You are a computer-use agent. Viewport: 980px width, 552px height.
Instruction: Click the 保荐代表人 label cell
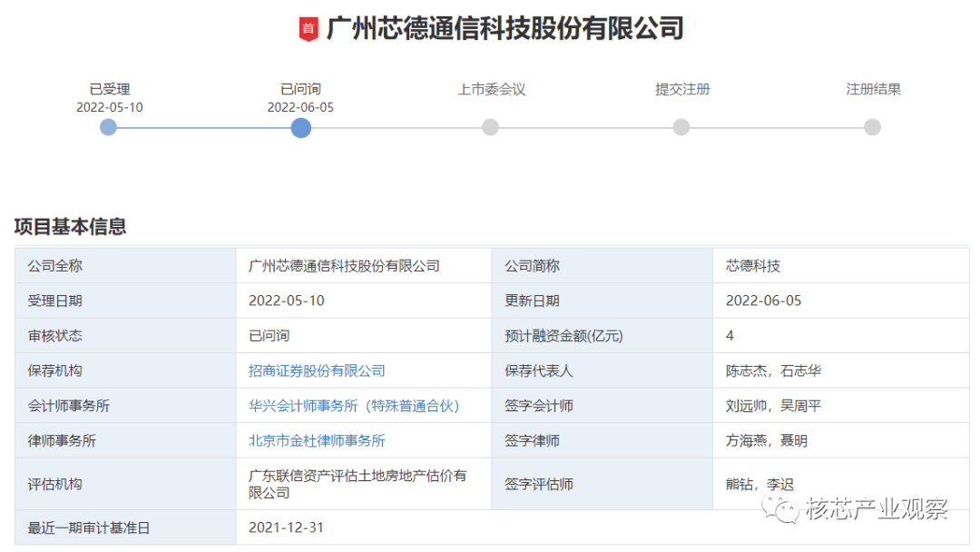[x=602, y=370]
